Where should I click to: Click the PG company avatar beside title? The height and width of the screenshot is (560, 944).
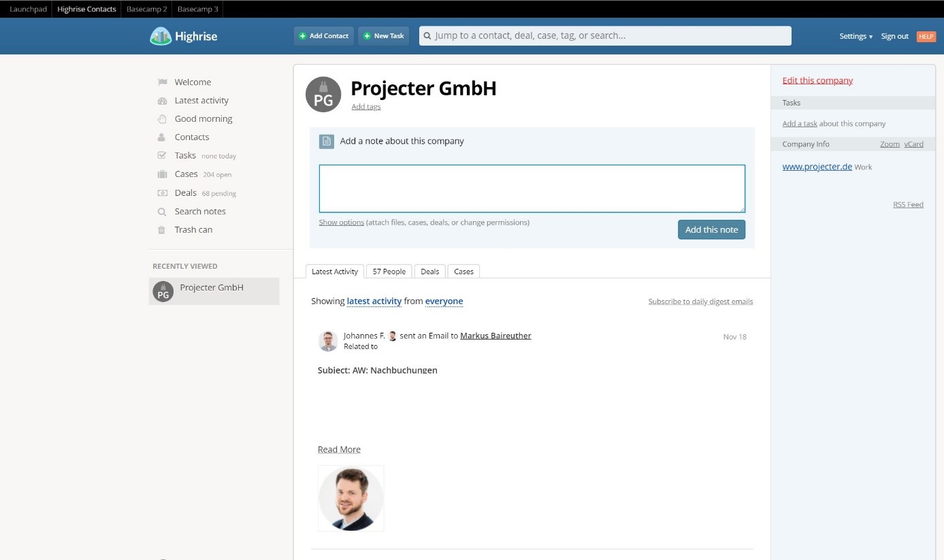323,95
